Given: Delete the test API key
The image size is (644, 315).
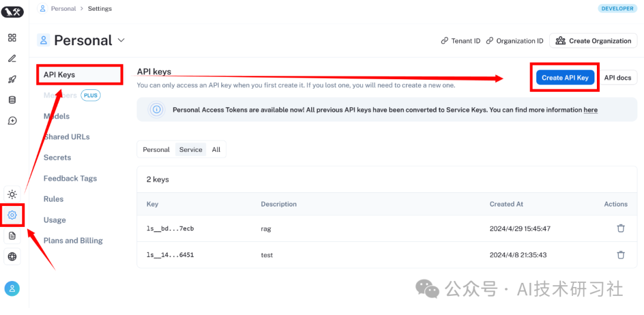Looking at the screenshot, I should coord(621,255).
